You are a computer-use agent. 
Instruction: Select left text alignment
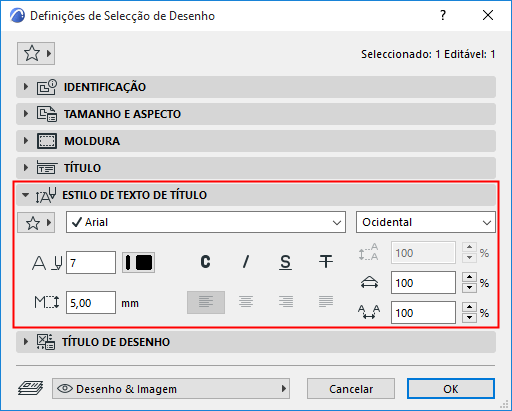click(x=206, y=302)
